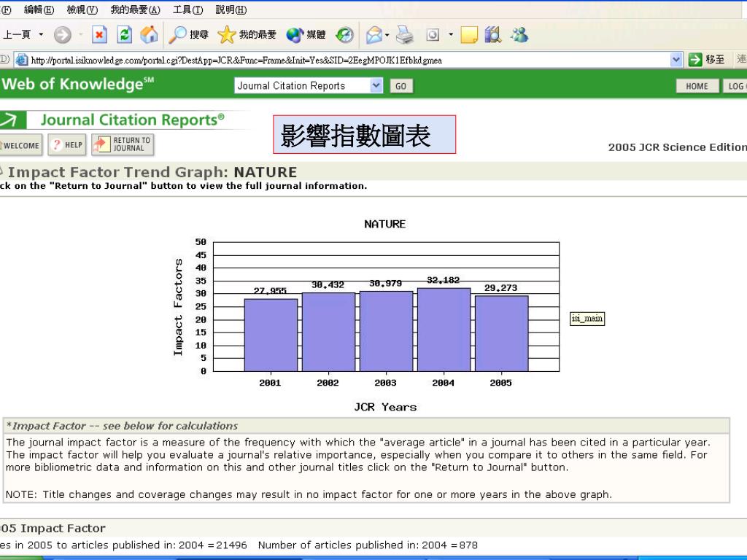Open the yellow note Discuss icon

coord(469,35)
